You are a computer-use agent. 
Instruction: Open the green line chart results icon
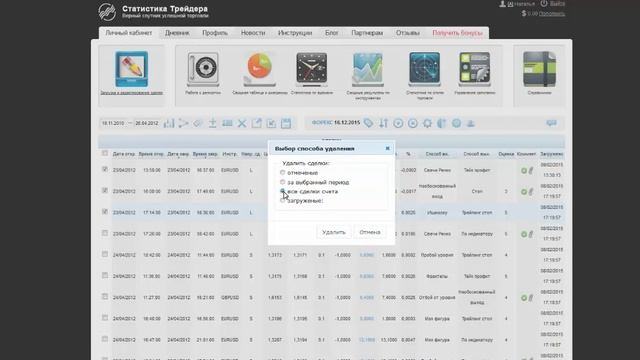point(368,69)
